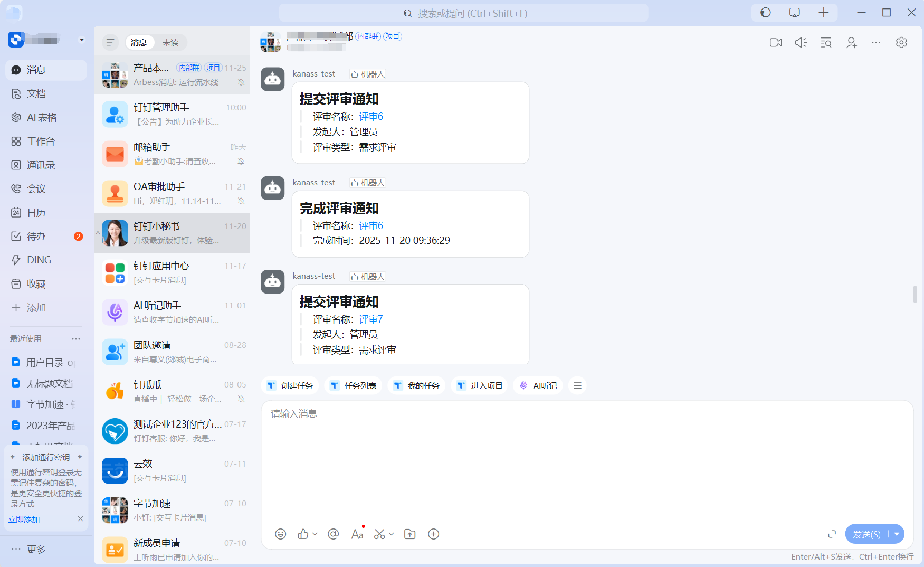The height and width of the screenshot is (567, 924).
Task: Open the 钉钉小秘书 conversation
Action: coord(172,233)
